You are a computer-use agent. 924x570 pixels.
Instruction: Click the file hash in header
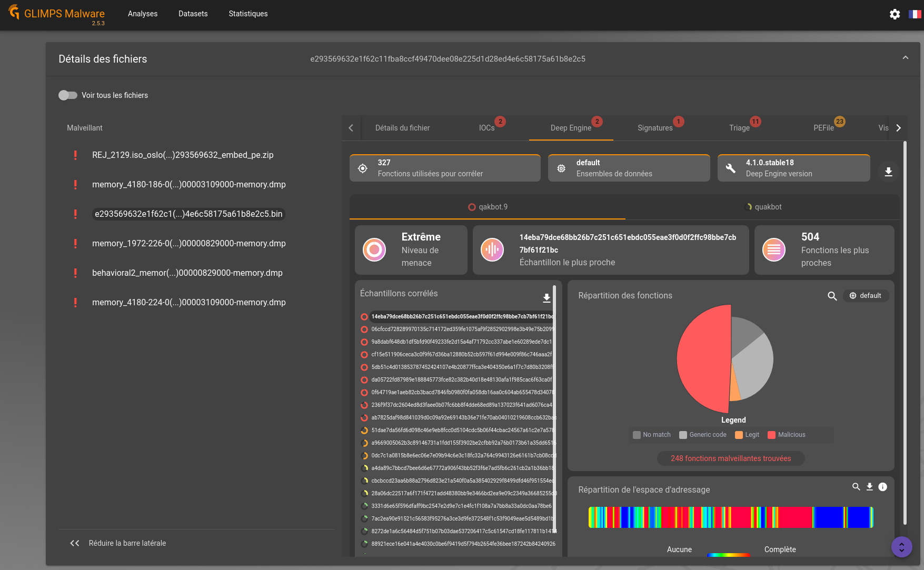pyautogui.click(x=448, y=59)
